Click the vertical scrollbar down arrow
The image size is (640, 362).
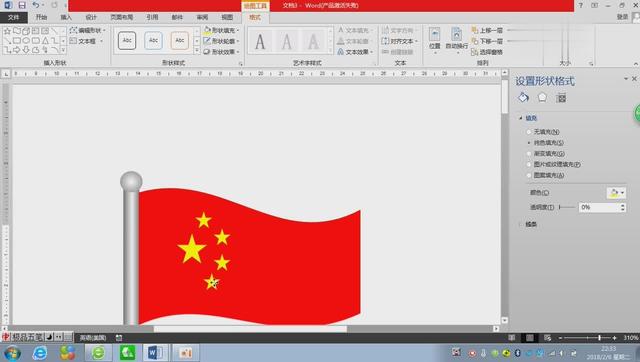(x=504, y=320)
